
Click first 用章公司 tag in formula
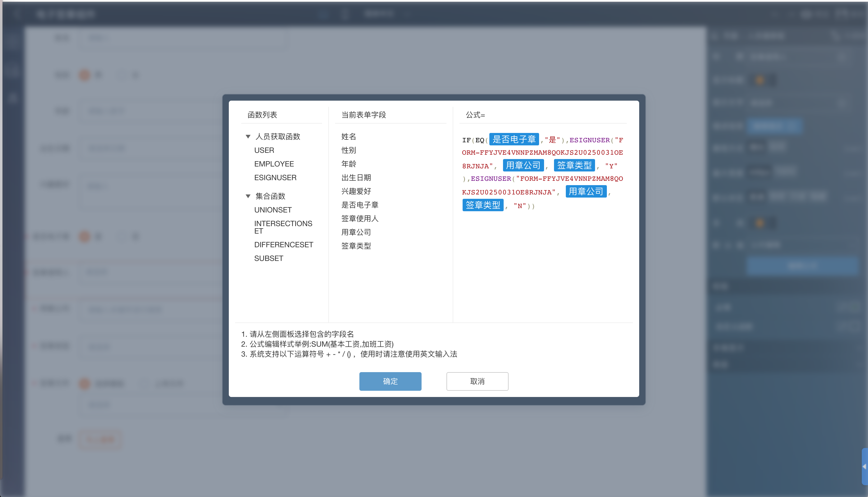(523, 166)
